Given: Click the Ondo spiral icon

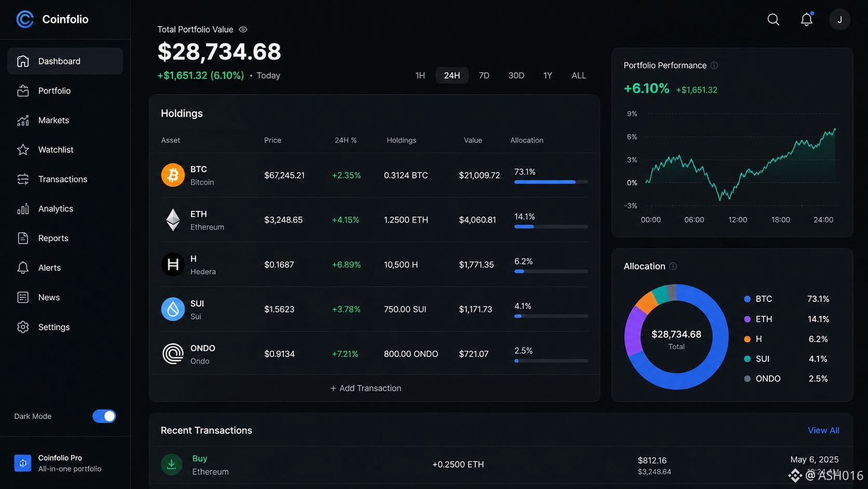Looking at the screenshot, I should (x=173, y=354).
